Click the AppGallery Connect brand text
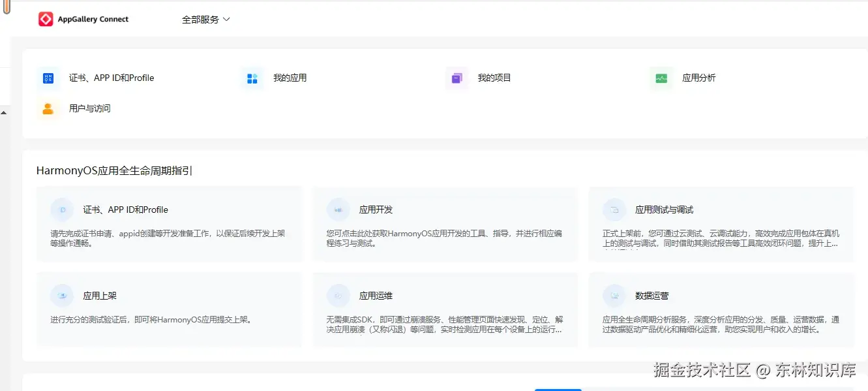This screenshot has height=391, width=868. click(93, 20)
